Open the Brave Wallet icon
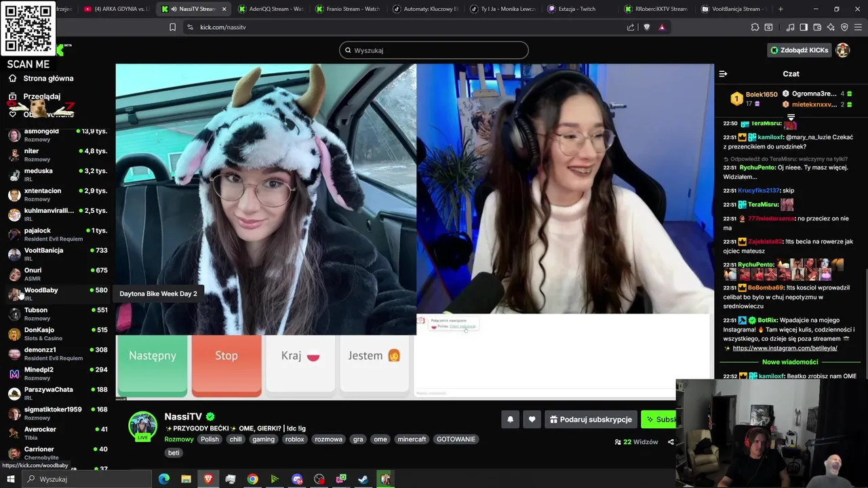868x488 pixels. 817,27
